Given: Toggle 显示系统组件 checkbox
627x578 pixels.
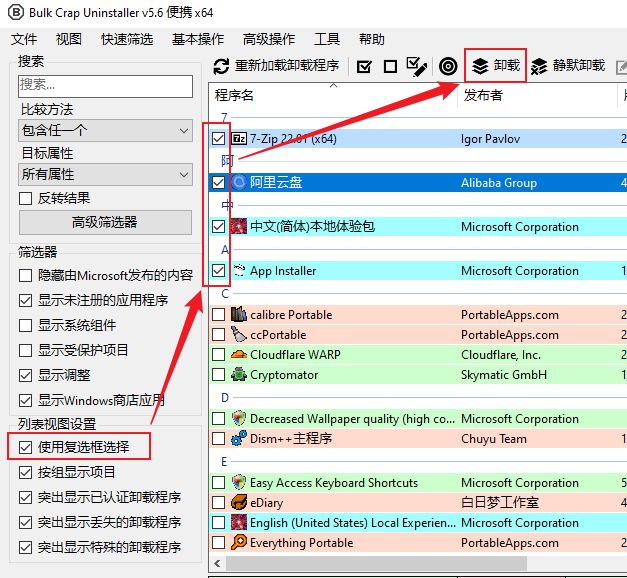Looking at the screenshot, I should point(26,325).
